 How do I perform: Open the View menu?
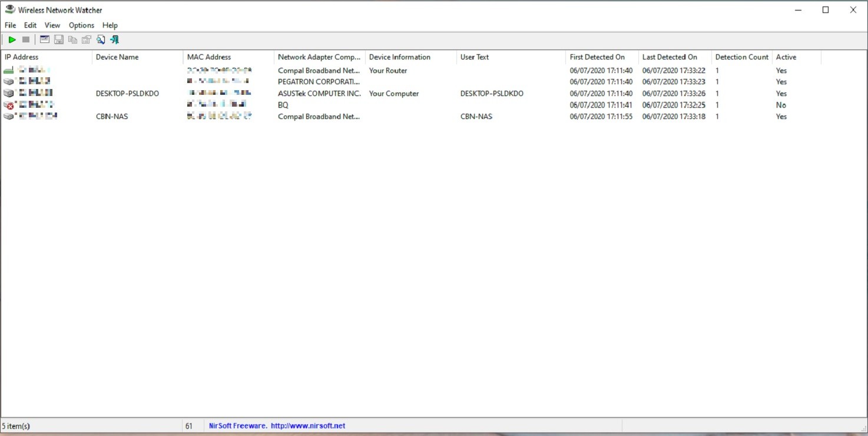52,25
